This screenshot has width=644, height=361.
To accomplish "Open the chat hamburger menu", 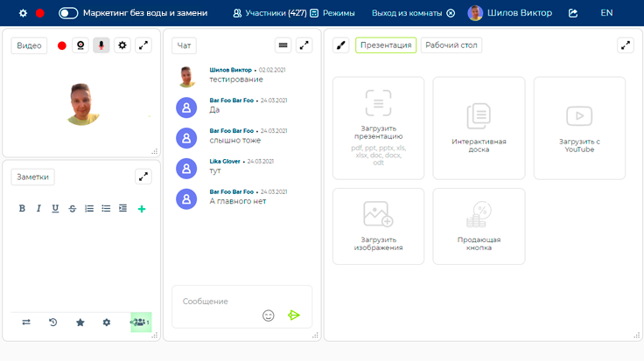I will 283,45.
